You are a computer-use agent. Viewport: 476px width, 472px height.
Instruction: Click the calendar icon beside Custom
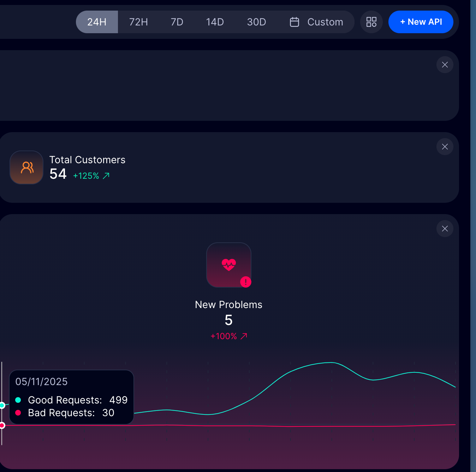pyautogui.click(x=294, y=22)
